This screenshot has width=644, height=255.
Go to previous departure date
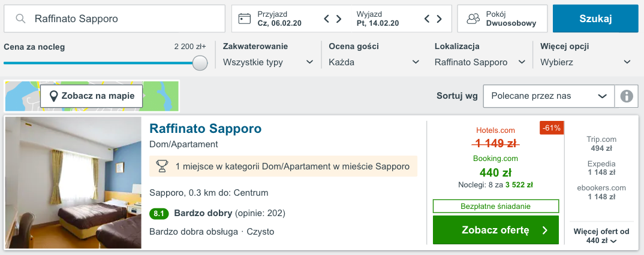[x=427, y=19]
